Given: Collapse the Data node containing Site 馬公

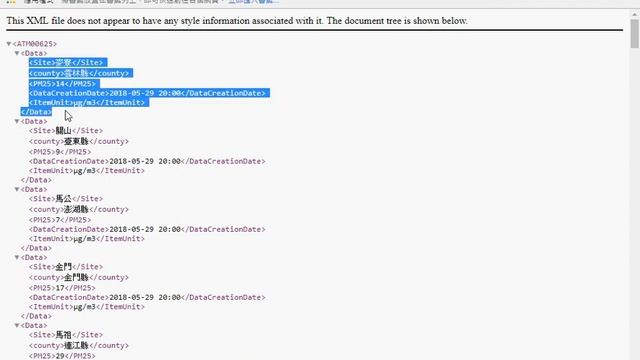Looking at the screenshot, I should [17, 189].
